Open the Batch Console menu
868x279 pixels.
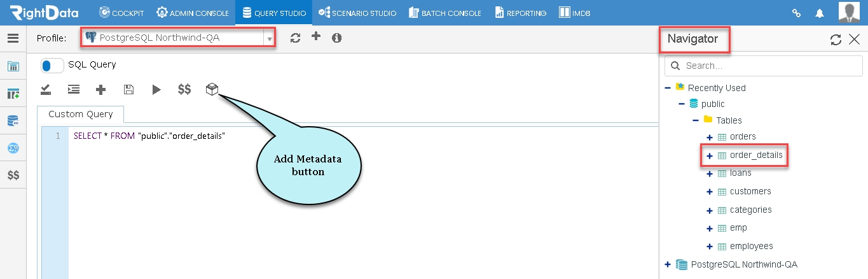pyautogui.click(x=444, y=13)
